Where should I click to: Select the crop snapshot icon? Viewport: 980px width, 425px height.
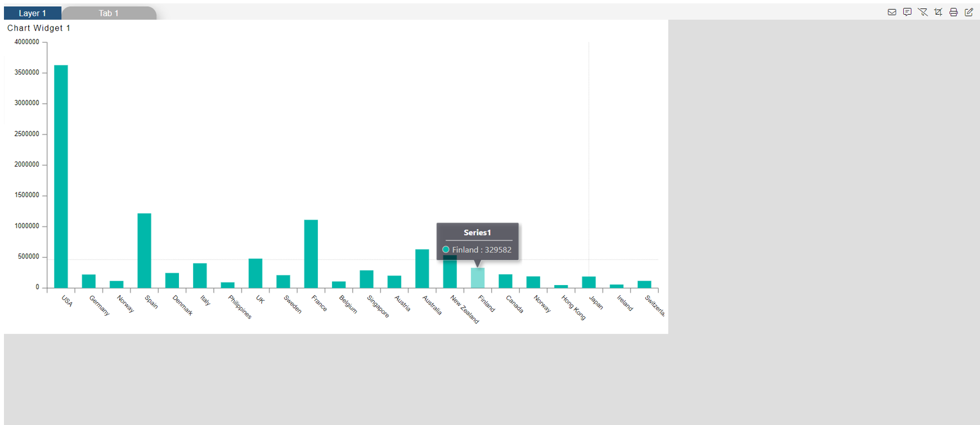[x=938, y=12]
